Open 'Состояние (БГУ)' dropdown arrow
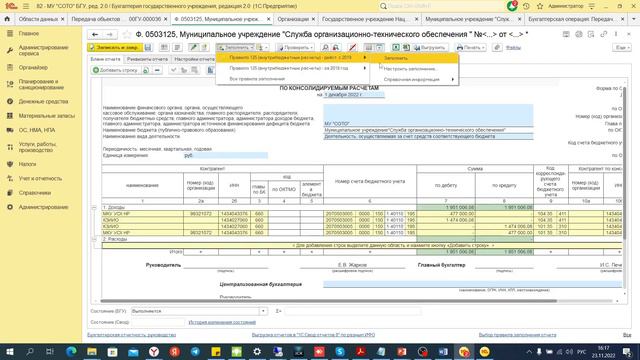Screen dimensions: 640x360 pyautogui.click(x=263, y=311)
